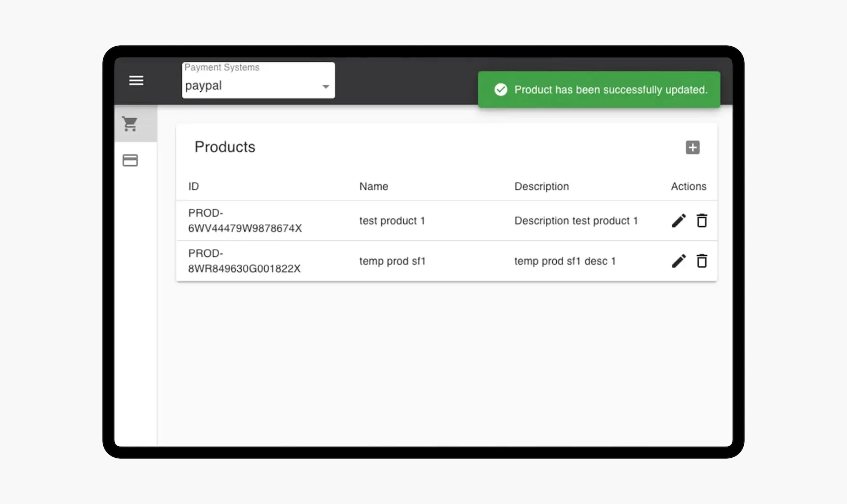Image resolution: width=847 pixels, height=504 pixels.
Task: Open the payment card sidebar section
Action: coord(130,160)
